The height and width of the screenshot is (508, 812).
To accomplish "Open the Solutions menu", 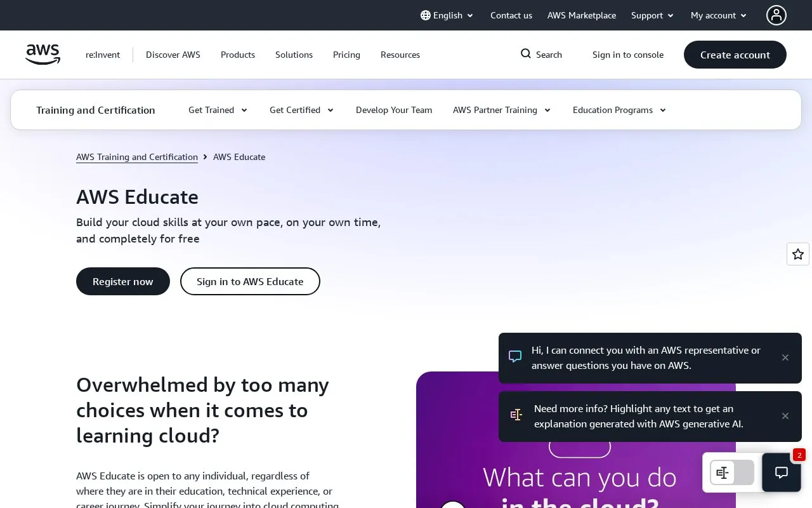I will pyautogui.click(x=294, y=55).
